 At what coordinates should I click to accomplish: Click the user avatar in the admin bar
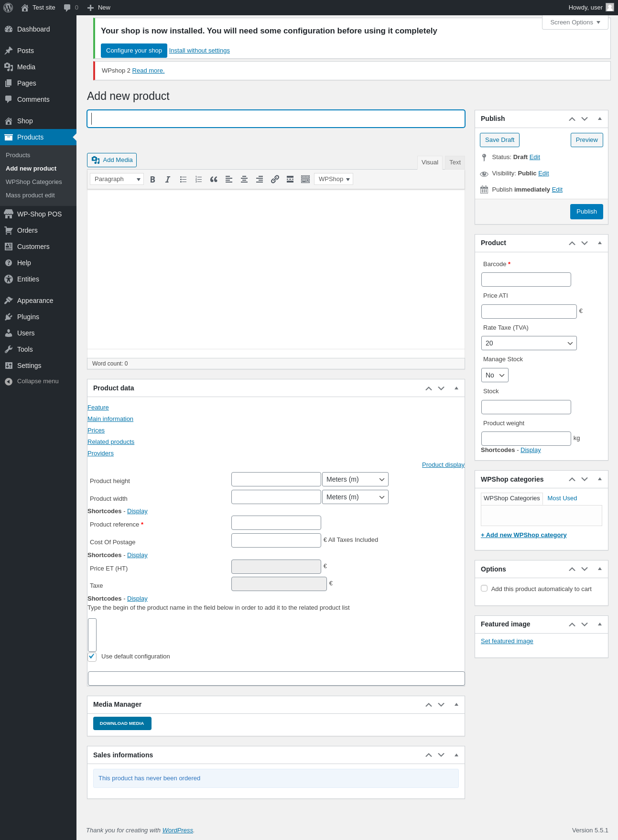point(610,7)
